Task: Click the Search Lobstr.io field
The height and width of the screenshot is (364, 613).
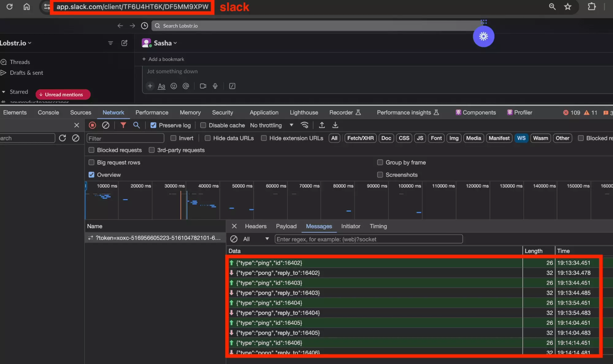Action: tap(318, 26)
